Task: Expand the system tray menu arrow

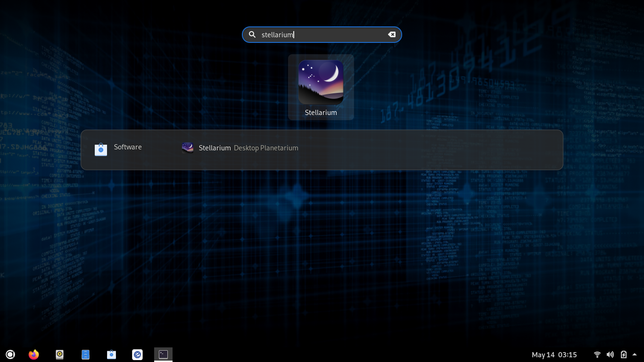Action: 635,354
